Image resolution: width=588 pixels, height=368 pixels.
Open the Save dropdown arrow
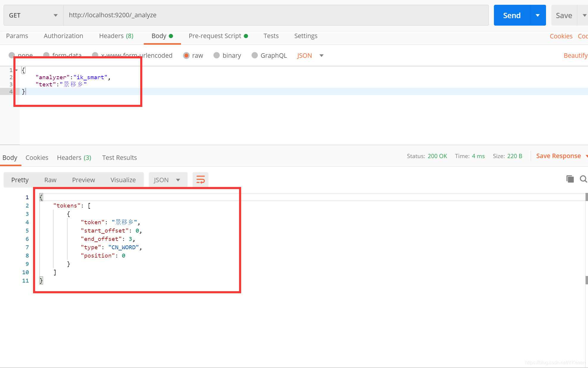point(584,15)
